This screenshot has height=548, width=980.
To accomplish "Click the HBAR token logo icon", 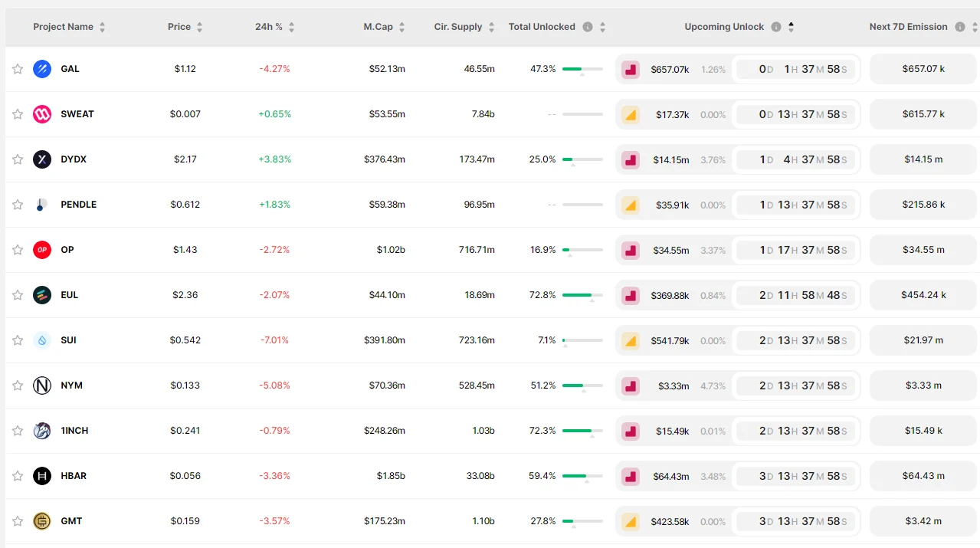I will [x=42, y=476].
